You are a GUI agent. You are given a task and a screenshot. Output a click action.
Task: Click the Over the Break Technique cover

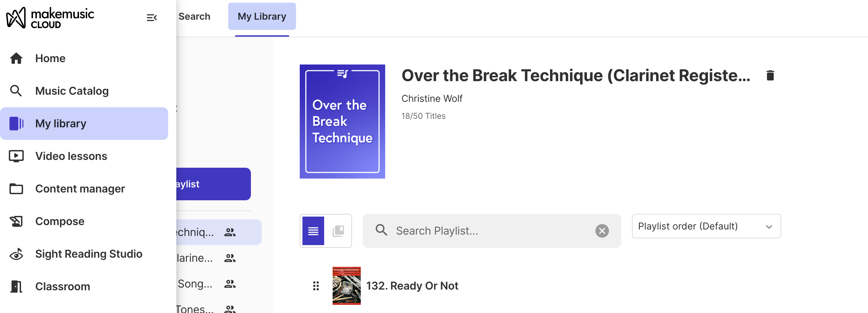[x=342, y=122]
